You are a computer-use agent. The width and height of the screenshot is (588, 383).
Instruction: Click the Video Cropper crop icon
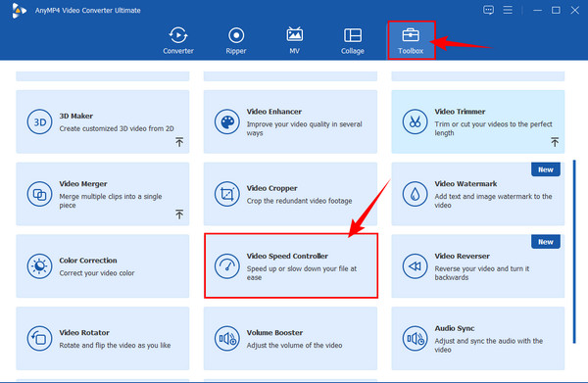point(227,194)
